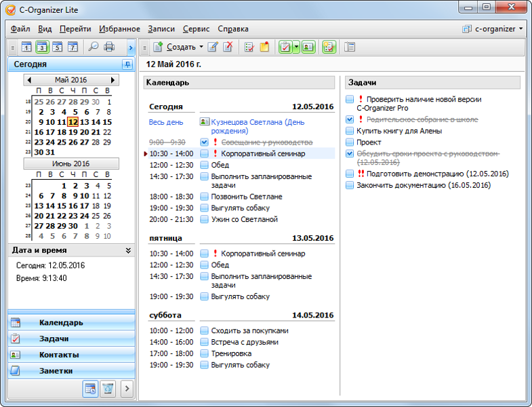
Task: Select May 20 in the mini calendar
Action: pyautogui.click(x=85, y=132)
